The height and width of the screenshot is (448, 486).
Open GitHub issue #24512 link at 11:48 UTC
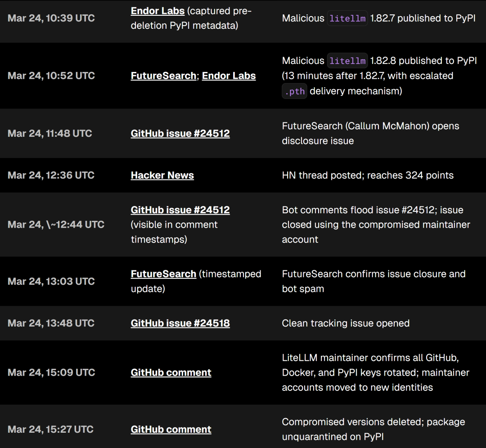pyautogui.click(x=180, y=133)
